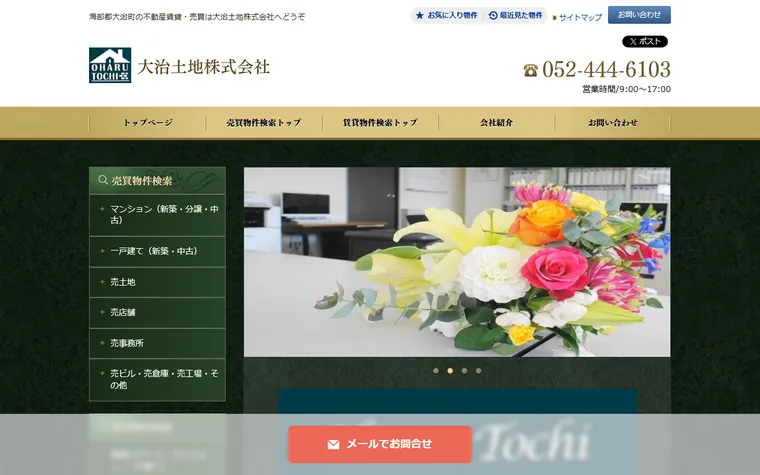760x475 pixels.
Task: Click the star icon for お気に入り物件
Action: point(420,16)
